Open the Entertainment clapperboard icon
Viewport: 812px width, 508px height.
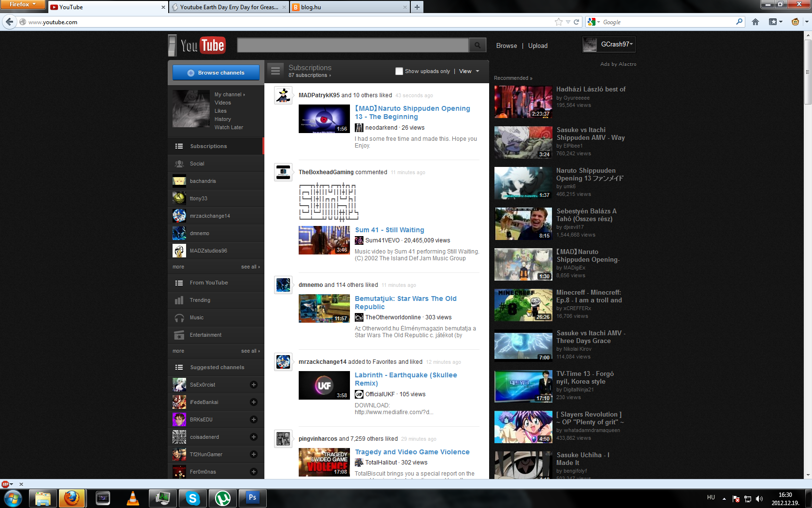(x=179, y=335)
